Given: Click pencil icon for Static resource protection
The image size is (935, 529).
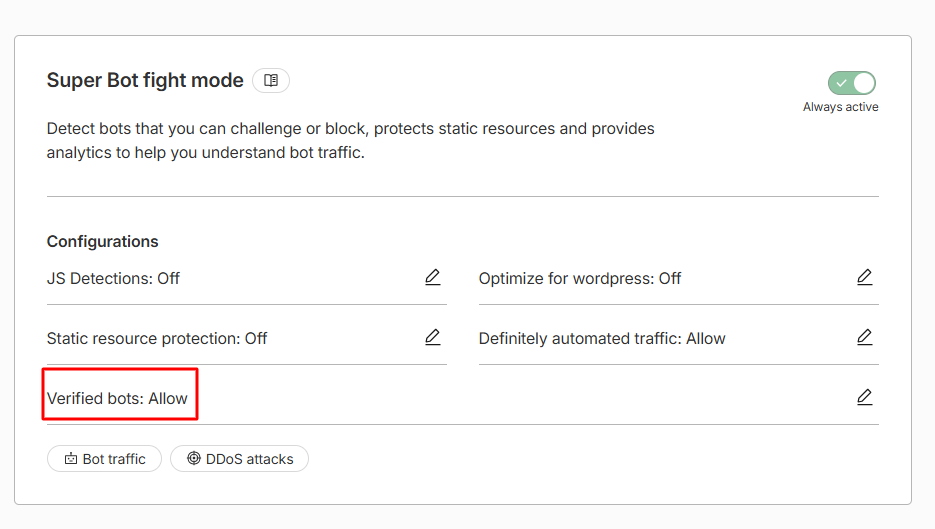Looking at the screenshot, I should 432,338.
